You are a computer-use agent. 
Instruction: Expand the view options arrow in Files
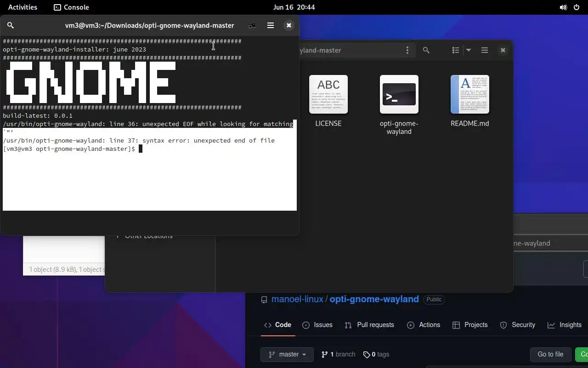coord(469,50)
